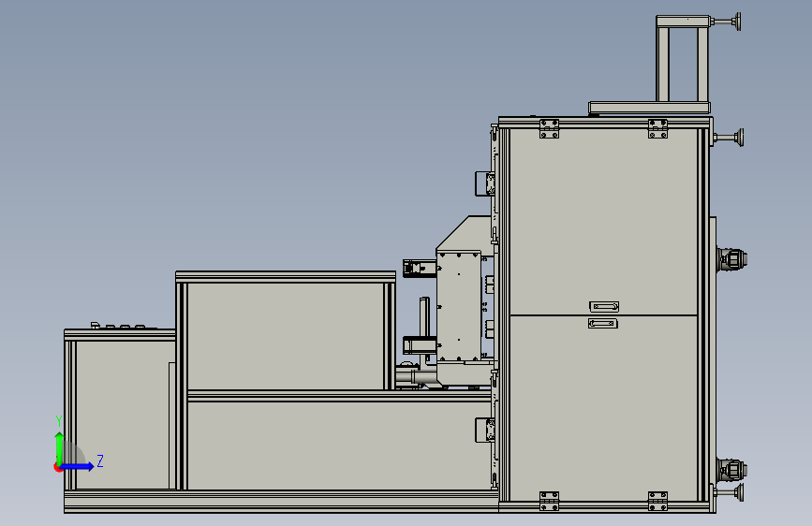812x526 pixels.
Task: Select the perforated electrical box beside the tall cabinet
Action: (x=459, y=305)
